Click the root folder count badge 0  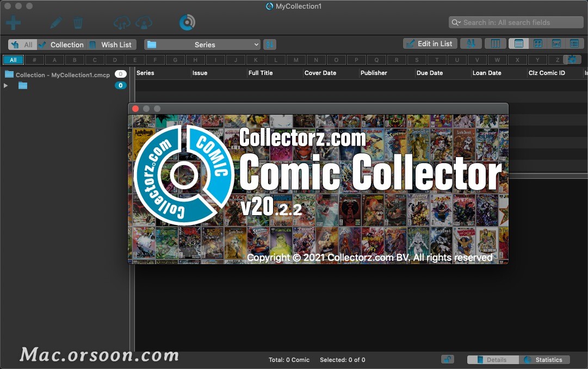pos(120,74)
